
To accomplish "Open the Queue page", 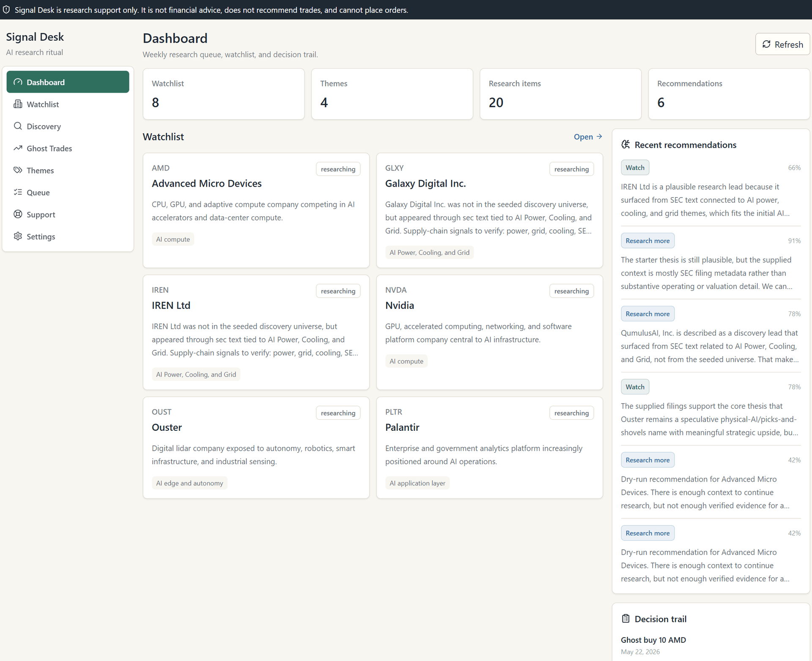I will (x=68, y=192).
